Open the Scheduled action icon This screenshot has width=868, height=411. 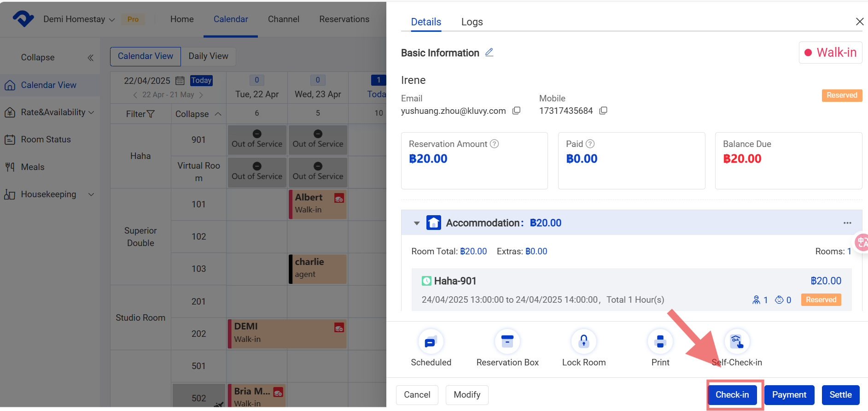tap(431, 342)
